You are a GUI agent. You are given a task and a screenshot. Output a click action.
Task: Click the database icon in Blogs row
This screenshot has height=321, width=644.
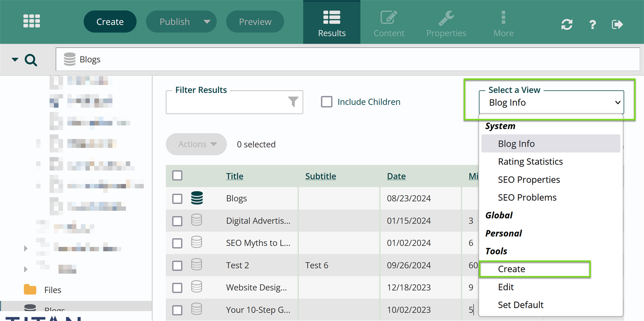pyautogui.click(x=197, y=198)
